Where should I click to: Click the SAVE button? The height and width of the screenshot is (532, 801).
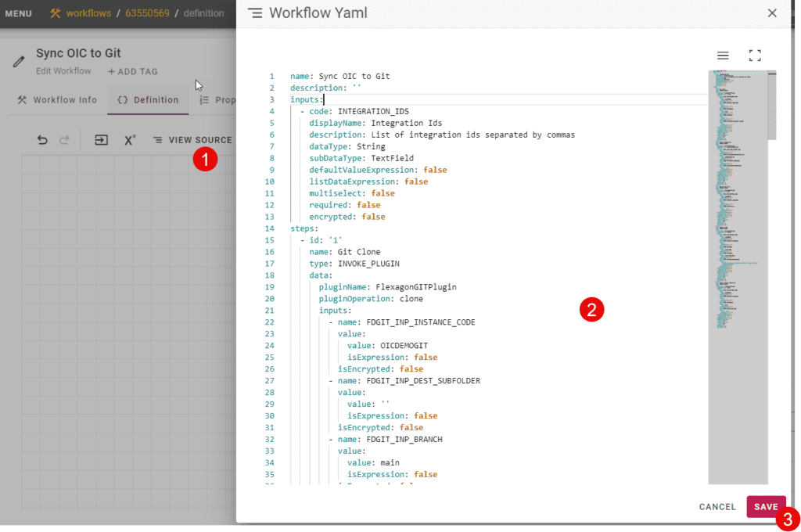click(x=766, y=506)
